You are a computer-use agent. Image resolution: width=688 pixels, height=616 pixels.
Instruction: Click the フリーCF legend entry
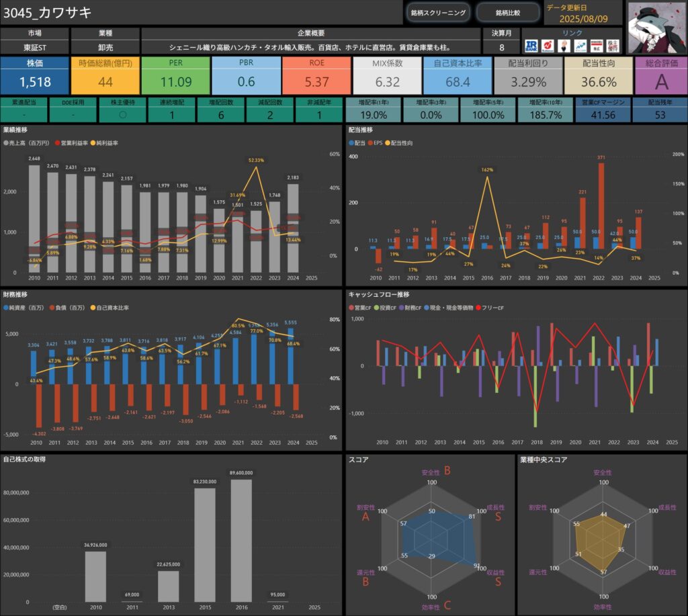490,308
